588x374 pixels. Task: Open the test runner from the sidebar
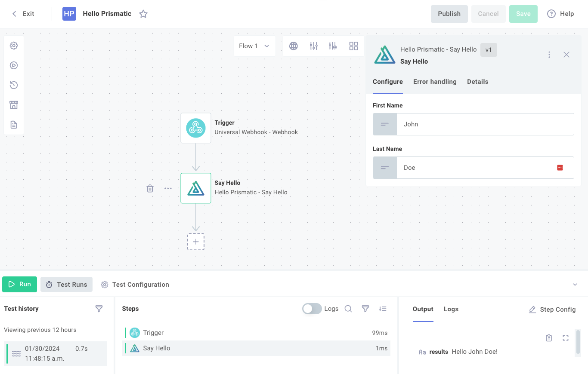click(14, 65)
